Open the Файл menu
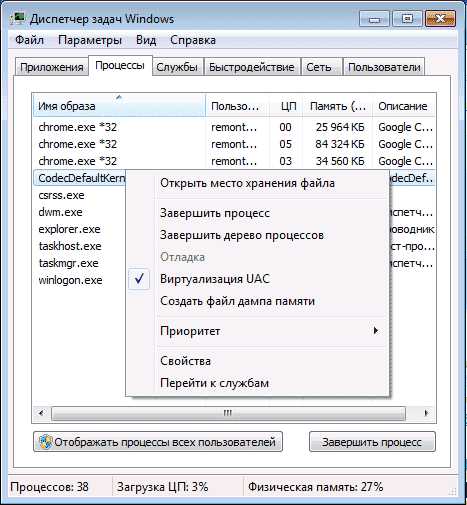The image size is (467, 505). [x=29, y=40]
